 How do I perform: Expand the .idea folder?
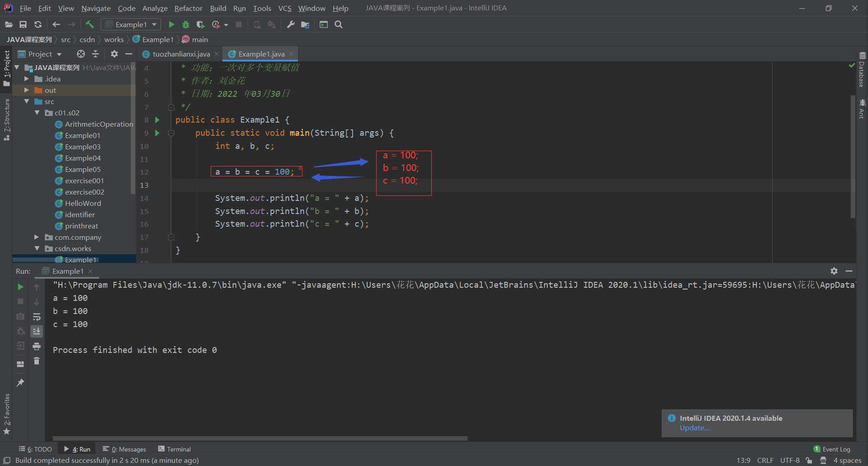[27, 79]
